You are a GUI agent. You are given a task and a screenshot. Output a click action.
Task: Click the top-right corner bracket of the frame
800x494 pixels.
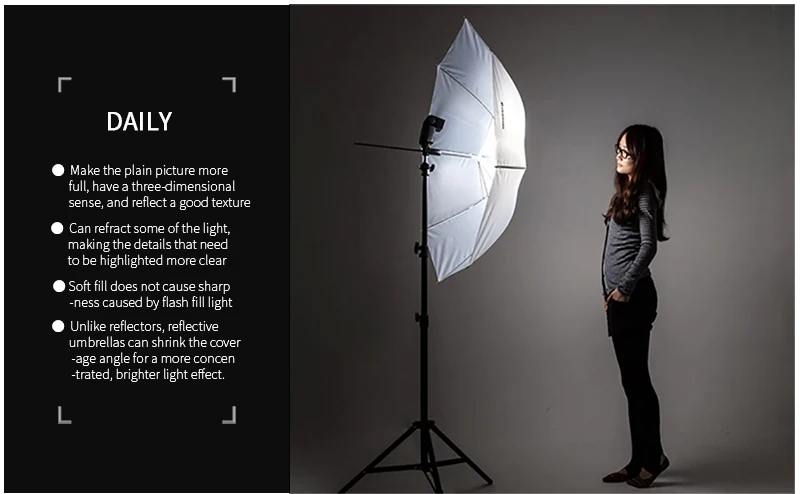tap(230, 84)
